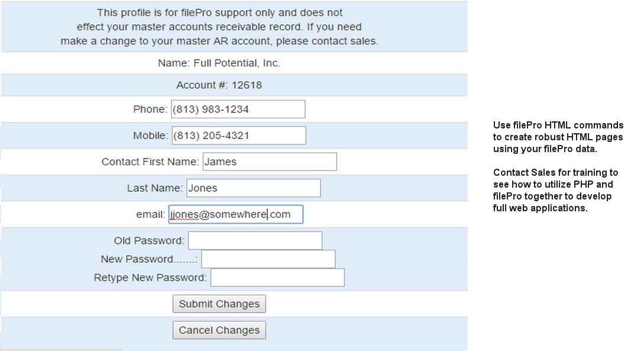Screen dimensions: 644x351
Task: Place cursor in the email field
Action: point(235,214)
